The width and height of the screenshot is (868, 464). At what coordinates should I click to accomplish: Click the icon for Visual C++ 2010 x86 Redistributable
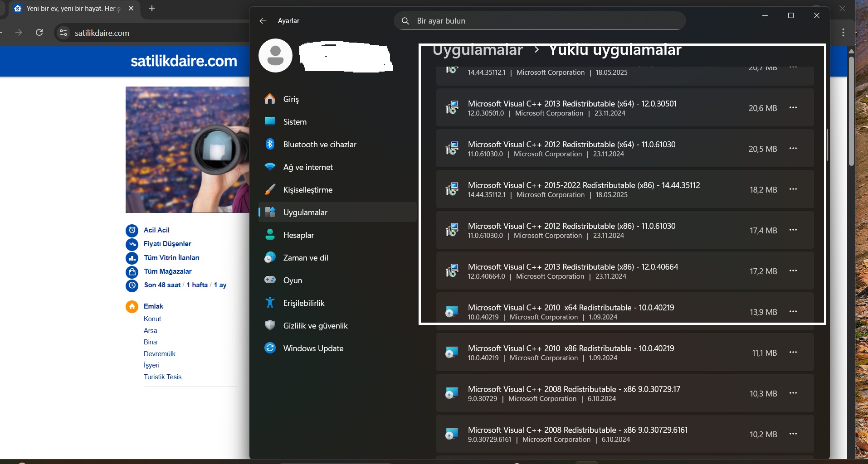(x=452, y=353)
